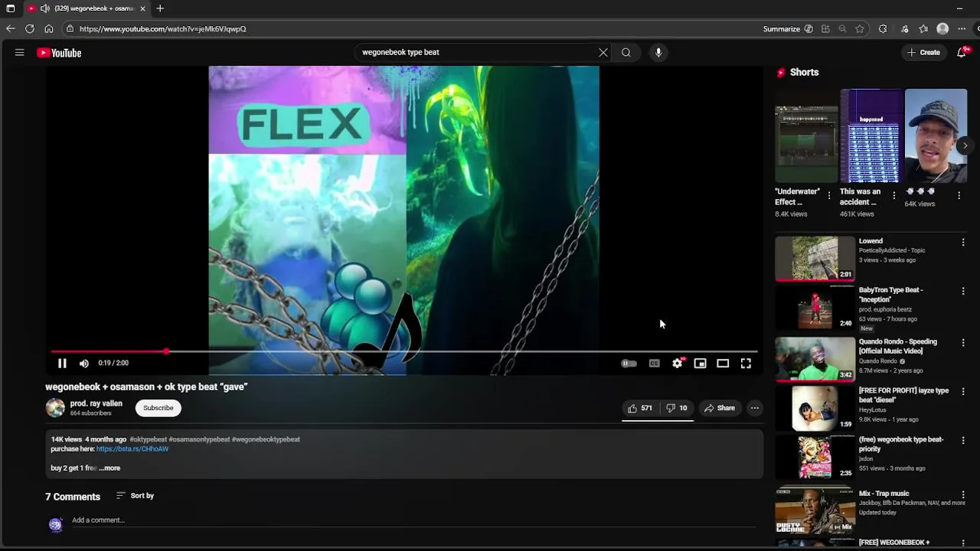The width and height of the screenshot is (980, 551).
Task: Dislike the video thumbs-down button
Action: 676,408
